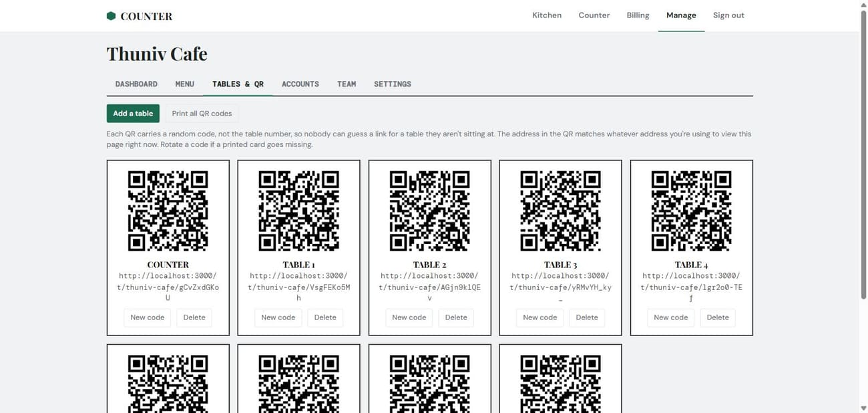Click the COUNTER card title

(168, 265)
